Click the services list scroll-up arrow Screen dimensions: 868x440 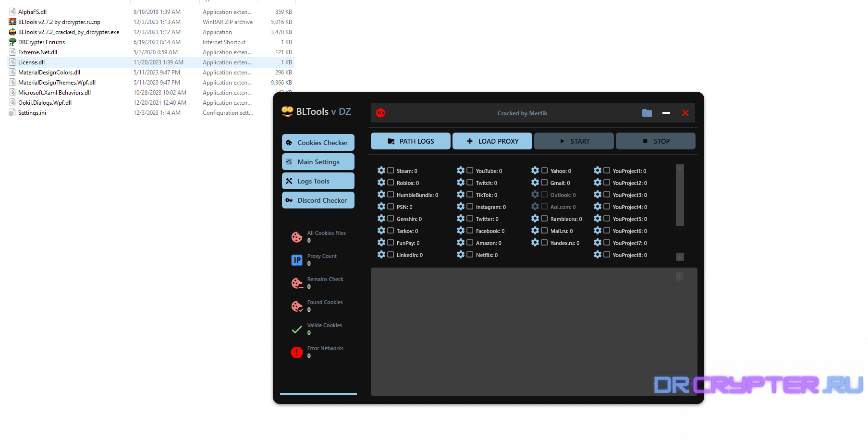[680, 169]
